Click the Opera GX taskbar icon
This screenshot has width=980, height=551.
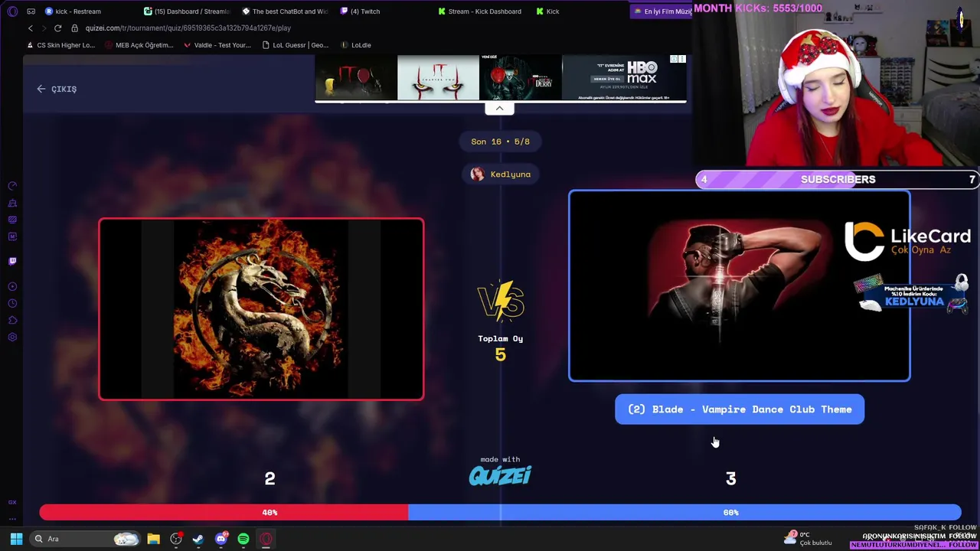pyautogui.click(x=266, y=539)
